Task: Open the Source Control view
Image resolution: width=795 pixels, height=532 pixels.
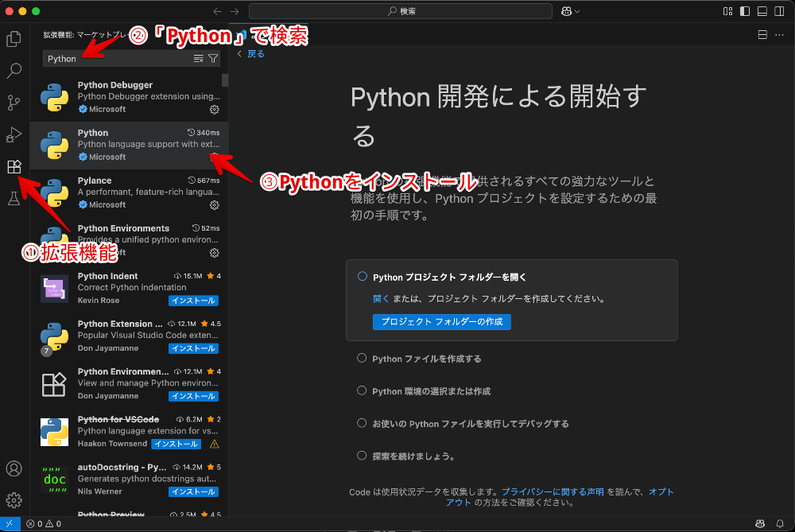Action: click(14, 103)
